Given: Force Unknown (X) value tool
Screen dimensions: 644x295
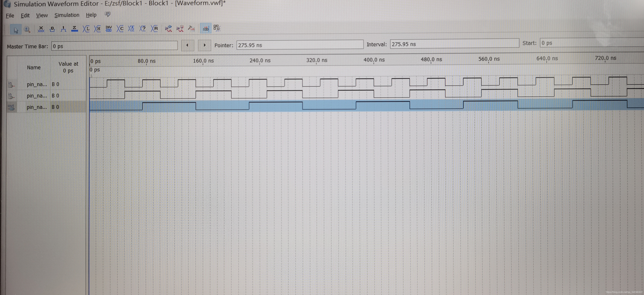Looking at the screenshot, I should tap(41, 29).
